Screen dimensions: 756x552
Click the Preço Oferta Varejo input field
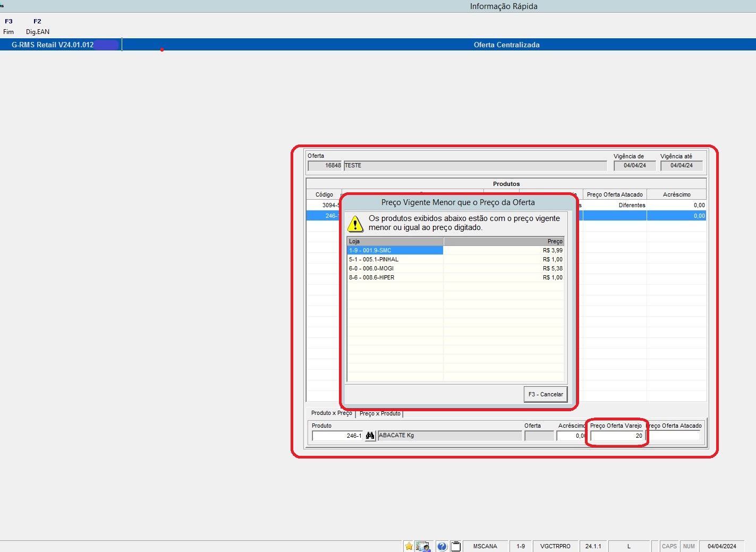click(617, 436)
